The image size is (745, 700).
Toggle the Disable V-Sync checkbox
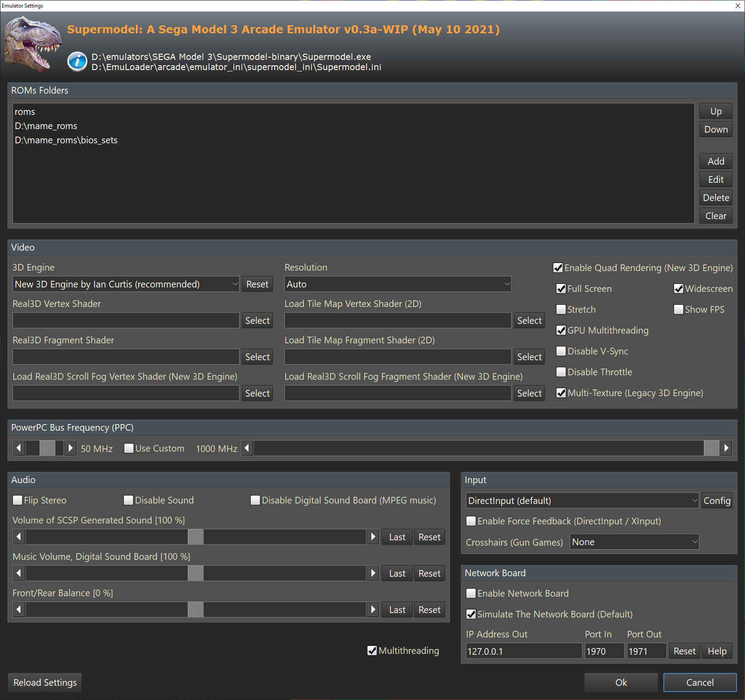[561, 351]
